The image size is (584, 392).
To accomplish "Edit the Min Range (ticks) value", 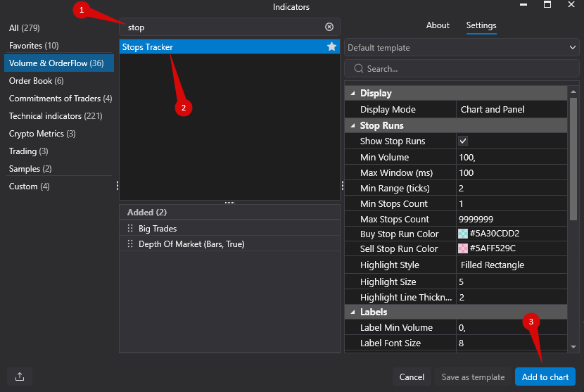I will 512,188.
